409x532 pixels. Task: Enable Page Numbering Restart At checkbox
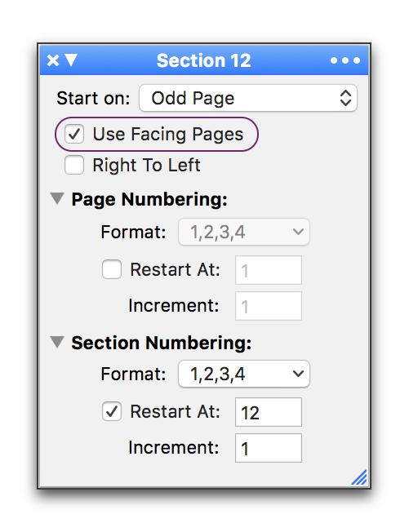click(x=112, y=269)
